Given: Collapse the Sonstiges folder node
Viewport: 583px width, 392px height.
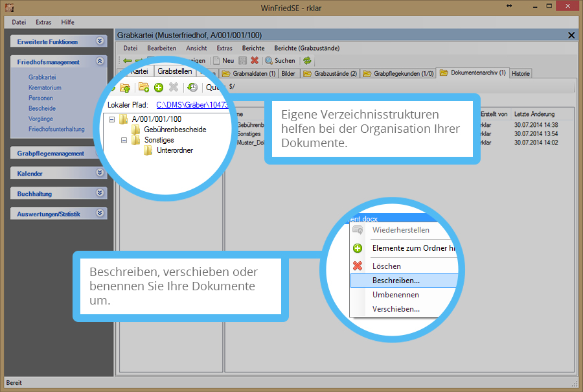Looking at the screenshot, I should click(124, 140).
